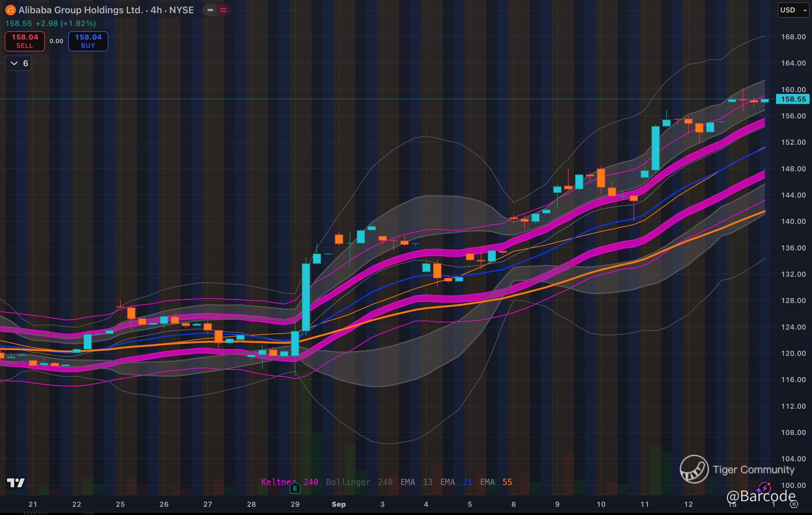Select the EMA 13 legend label

coord(416,482)
